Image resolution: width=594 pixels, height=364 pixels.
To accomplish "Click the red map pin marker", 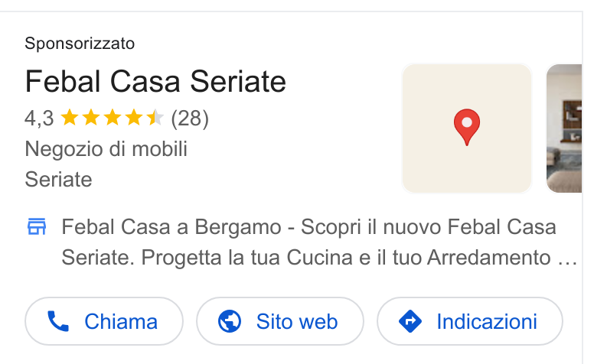I will (x=467, y=127).
